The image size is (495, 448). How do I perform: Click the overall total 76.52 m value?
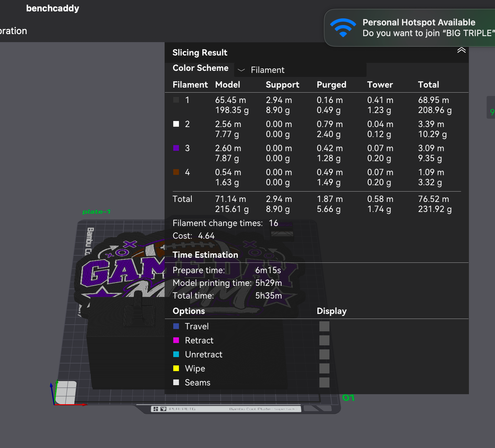click(433, 199)
